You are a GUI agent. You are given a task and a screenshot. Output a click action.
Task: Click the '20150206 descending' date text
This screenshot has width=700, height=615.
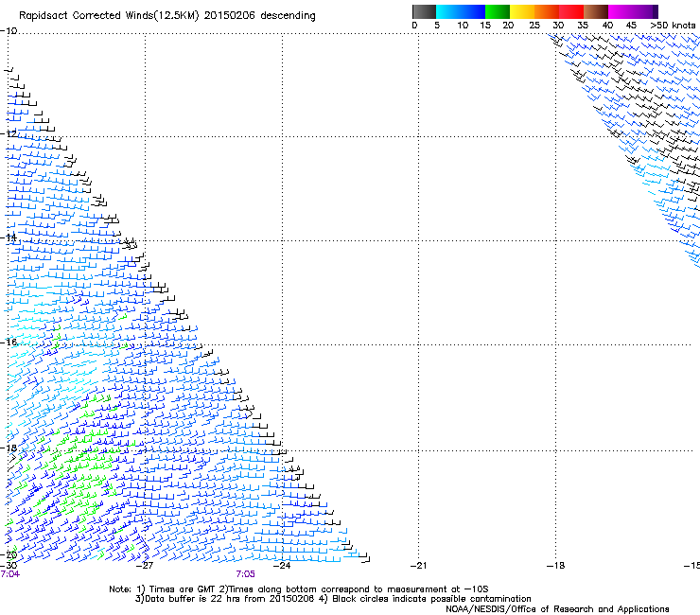pos(259,16)
